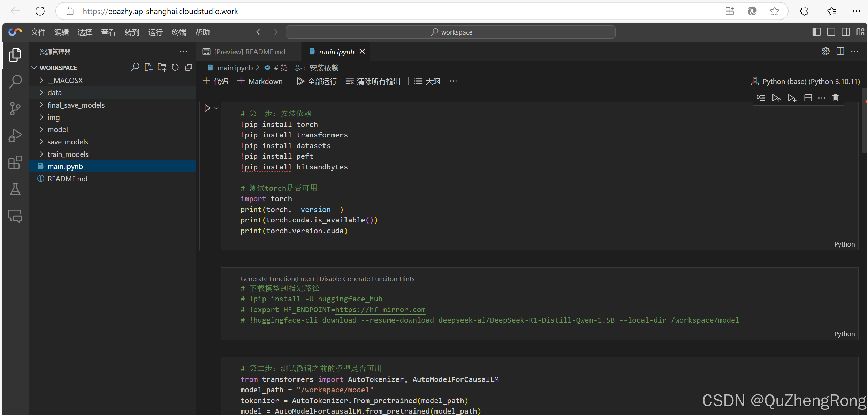
Task: Expand the train_models folder
Action: (x=68, y=154)
